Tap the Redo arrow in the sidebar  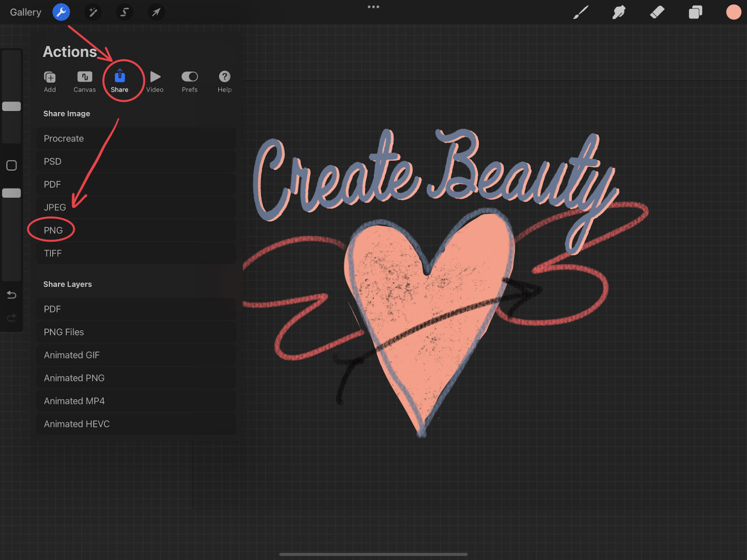[x=11, y=318]
